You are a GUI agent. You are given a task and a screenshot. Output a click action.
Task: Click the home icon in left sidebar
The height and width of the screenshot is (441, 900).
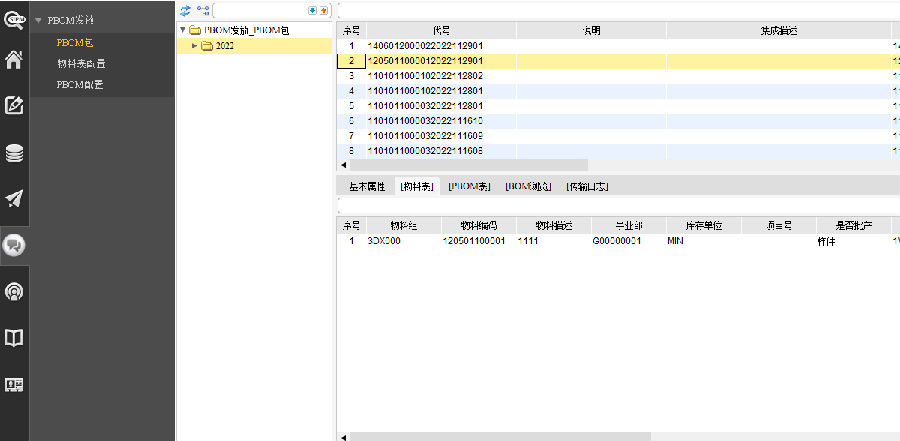pos(14,60)
